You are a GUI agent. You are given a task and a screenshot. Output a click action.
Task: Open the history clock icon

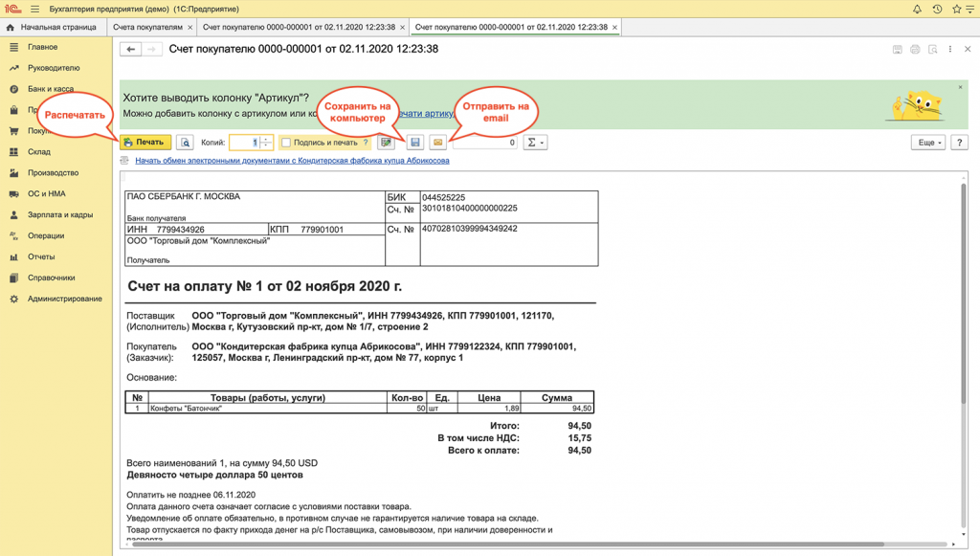pyautogui.click(x=937, y=9)
